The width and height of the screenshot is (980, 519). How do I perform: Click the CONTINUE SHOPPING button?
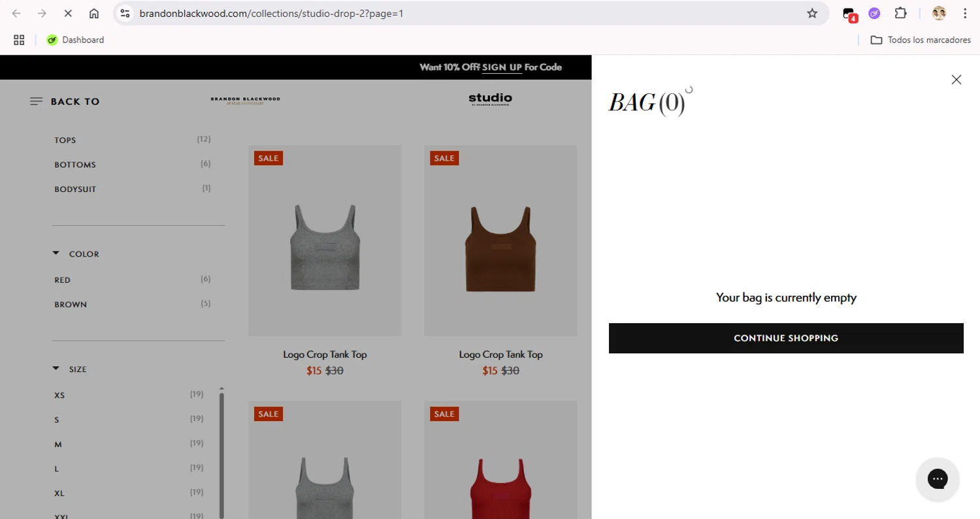[786, 338]
